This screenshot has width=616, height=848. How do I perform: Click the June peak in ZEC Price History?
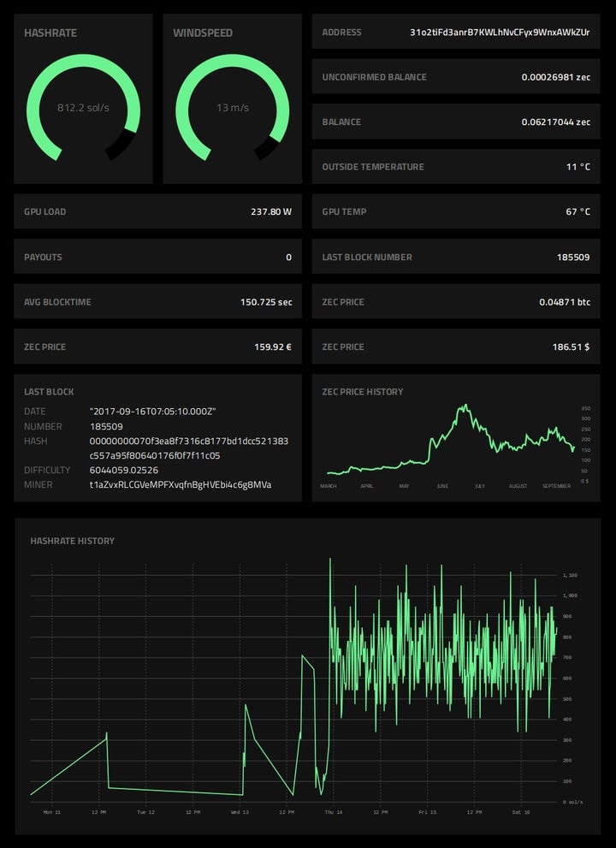tap(465, 406)
